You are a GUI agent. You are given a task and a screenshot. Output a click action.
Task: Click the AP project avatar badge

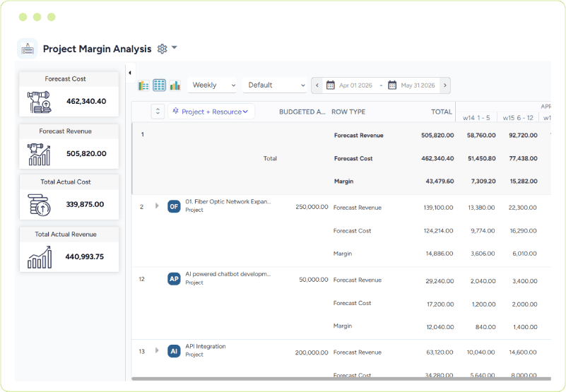click(174, 279)
